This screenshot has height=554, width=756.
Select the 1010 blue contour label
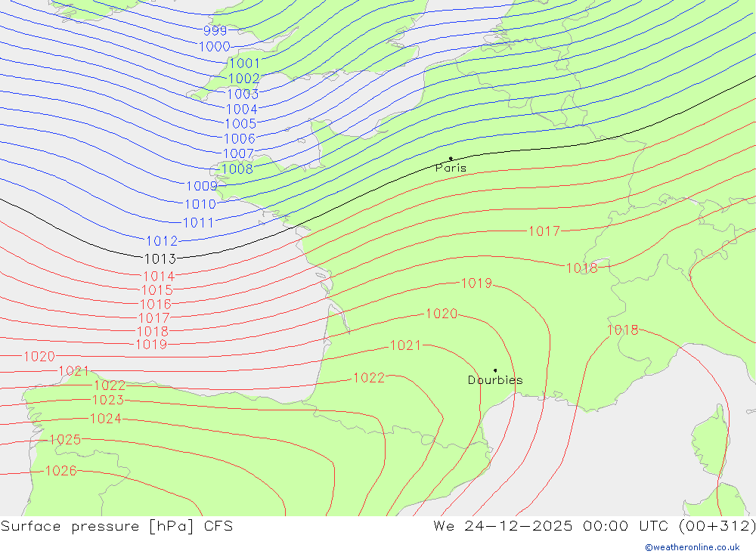pyautogui.click(x=200, y=204)
